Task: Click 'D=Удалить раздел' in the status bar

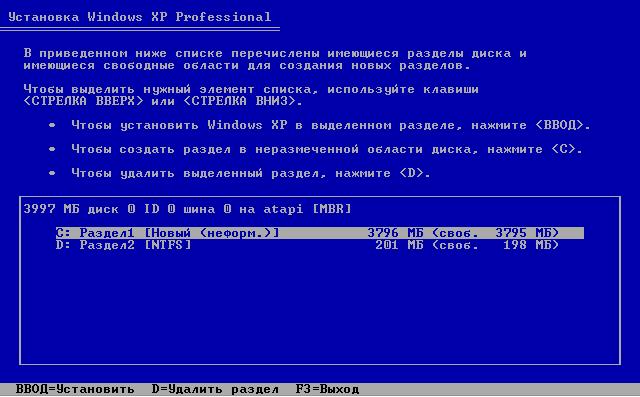Action: [215, 389]
